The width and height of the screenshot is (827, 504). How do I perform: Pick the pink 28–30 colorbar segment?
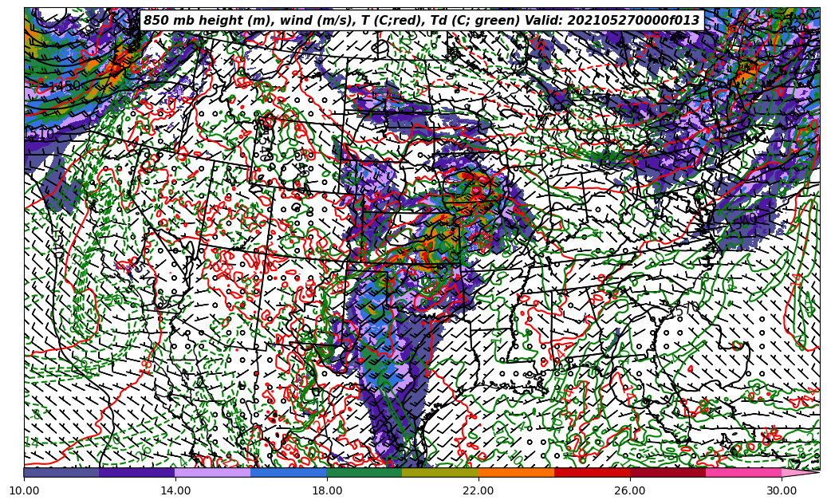743,472
